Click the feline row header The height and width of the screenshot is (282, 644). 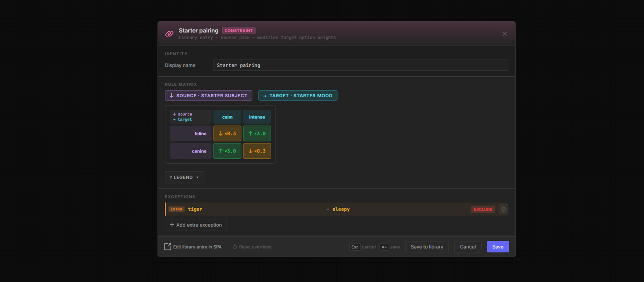point(191,133)
